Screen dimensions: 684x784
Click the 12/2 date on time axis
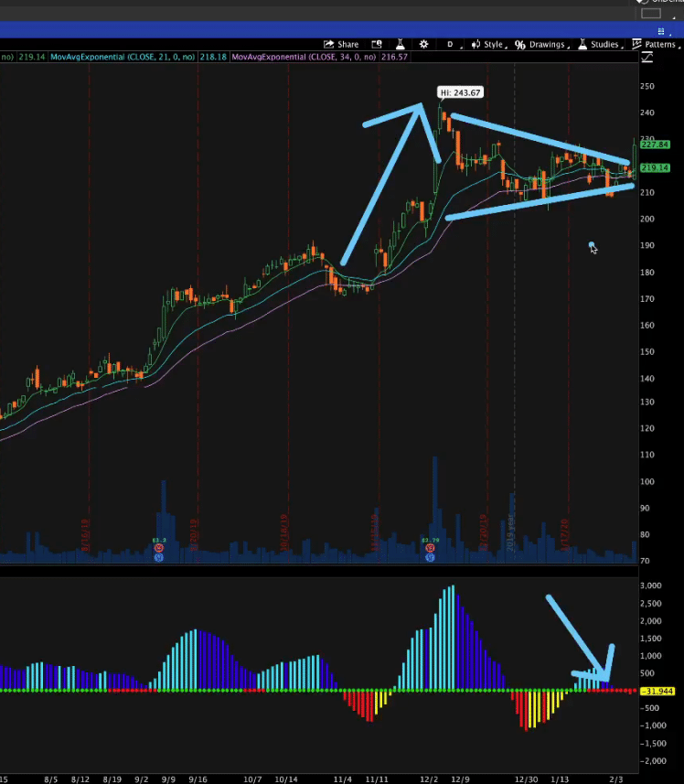429,779
